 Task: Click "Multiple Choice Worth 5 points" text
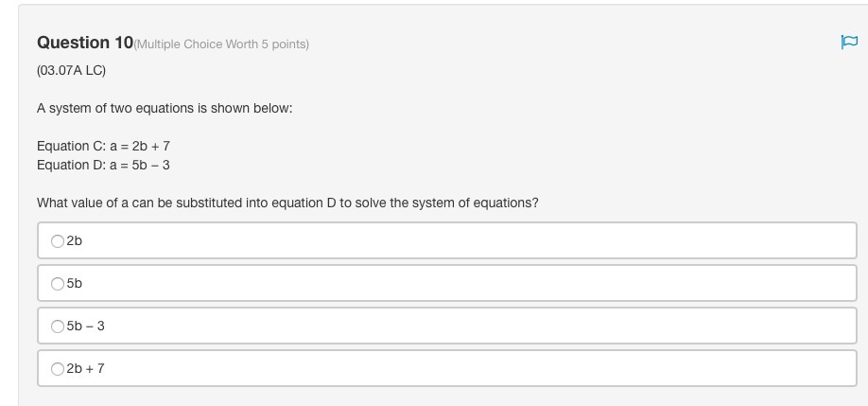click(x=223, y=44)
